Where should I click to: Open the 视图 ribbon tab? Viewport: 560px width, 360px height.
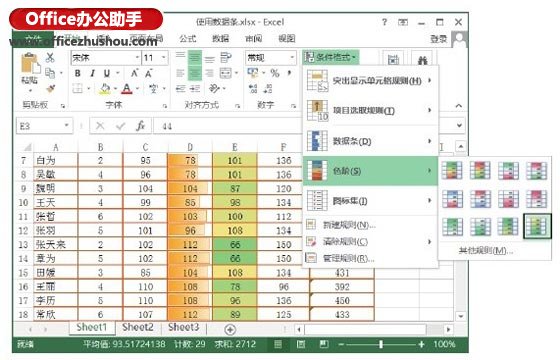[x=287, y=39]
